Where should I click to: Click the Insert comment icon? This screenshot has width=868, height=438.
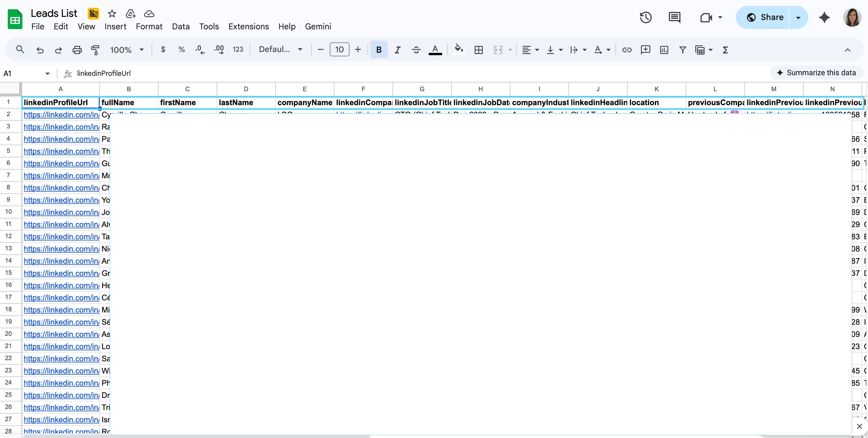tap(646, 50)
